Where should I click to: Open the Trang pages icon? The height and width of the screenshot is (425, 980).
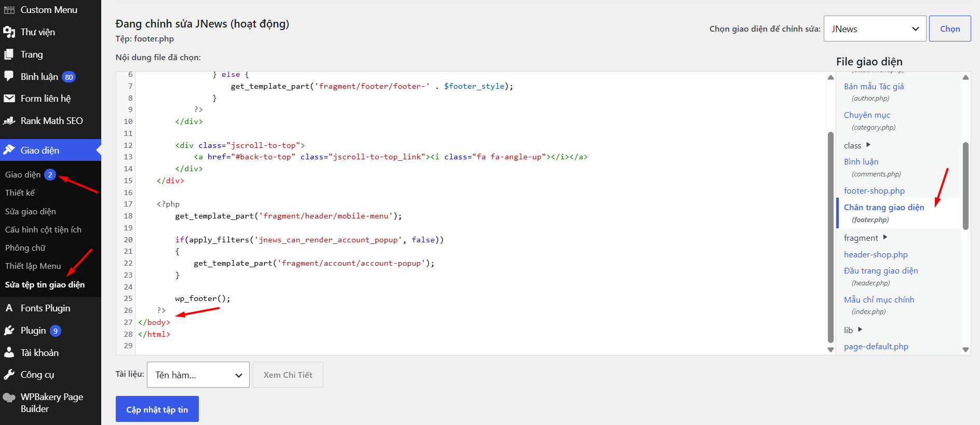(x=9, y=54)
